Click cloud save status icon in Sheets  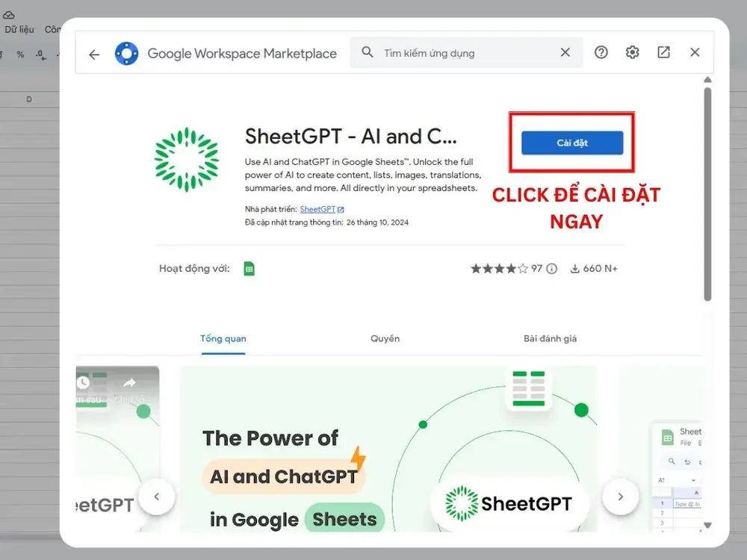[x=8, y=15]
